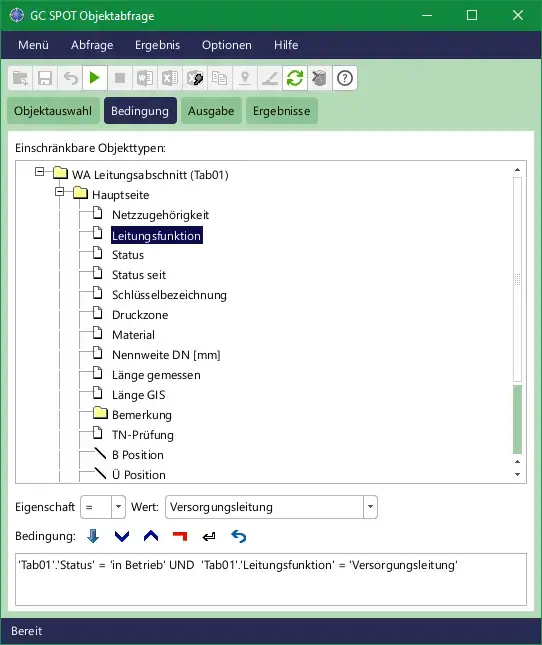
Task: Click the blue undo arrow beside Bedingung
Action: (239, 536)
